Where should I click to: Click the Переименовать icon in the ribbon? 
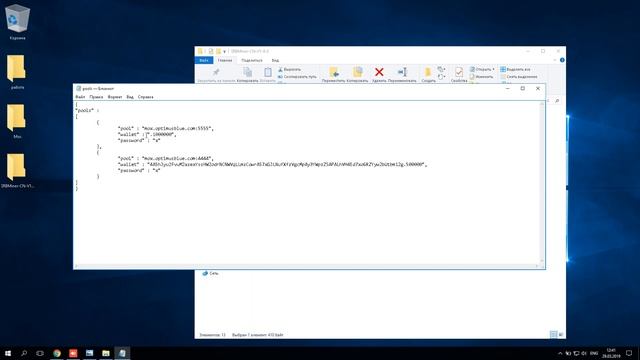(x=402, y=72)
